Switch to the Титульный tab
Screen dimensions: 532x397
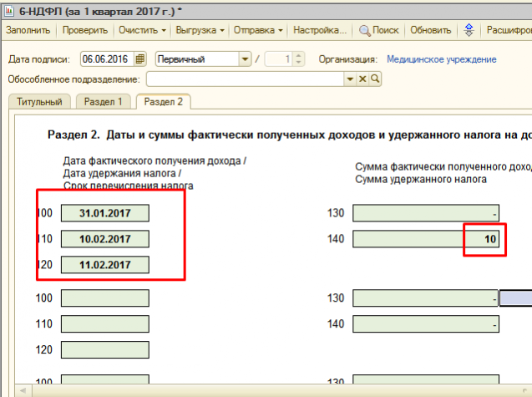pyautogui.click(x=39, y=102)
